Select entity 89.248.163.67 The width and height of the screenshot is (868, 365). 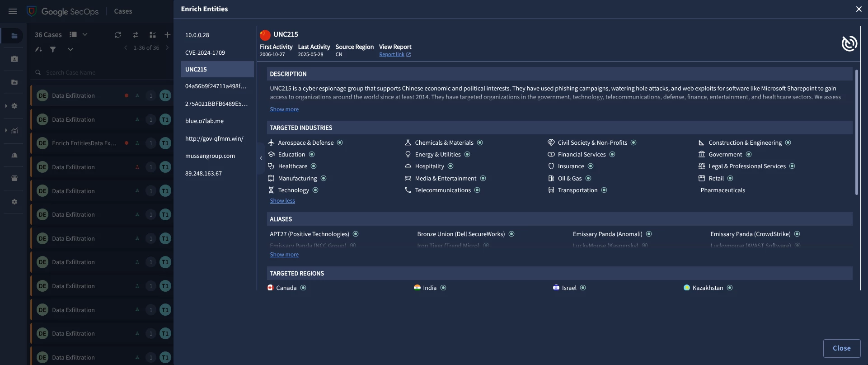[217, 173]
